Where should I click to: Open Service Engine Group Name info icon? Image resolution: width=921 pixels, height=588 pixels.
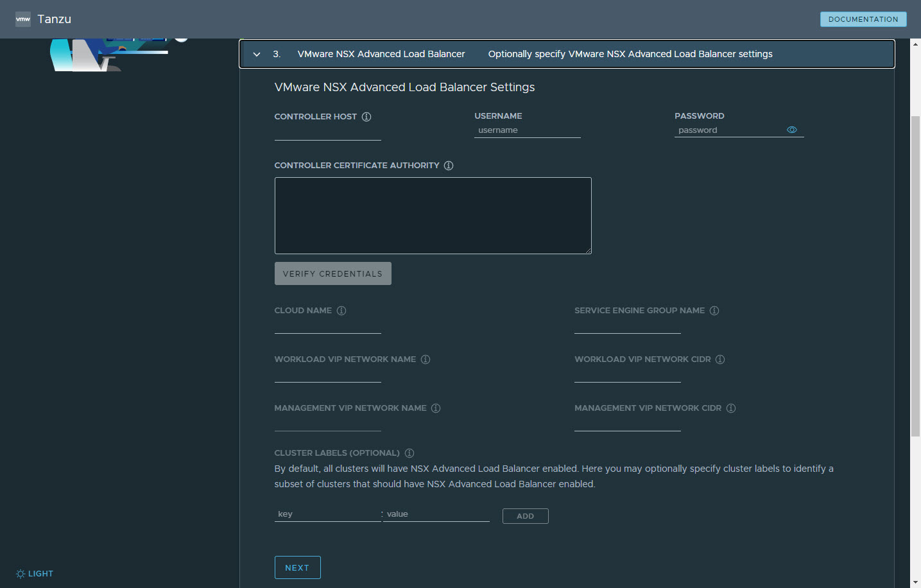[714, 311]
